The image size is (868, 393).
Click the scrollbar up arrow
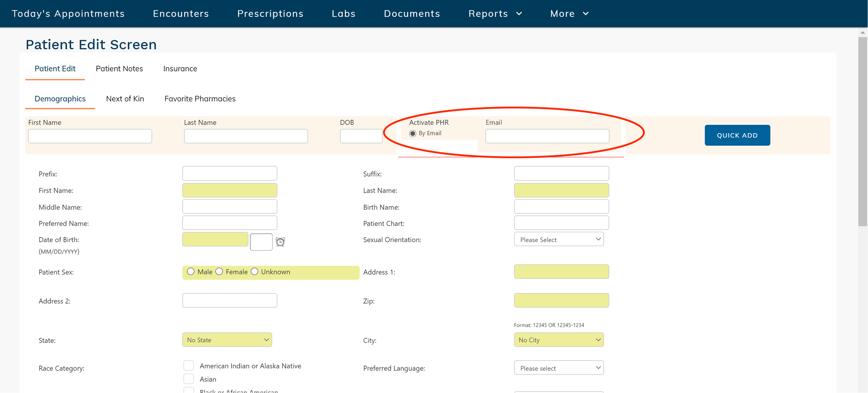click(x=862, y=32)
